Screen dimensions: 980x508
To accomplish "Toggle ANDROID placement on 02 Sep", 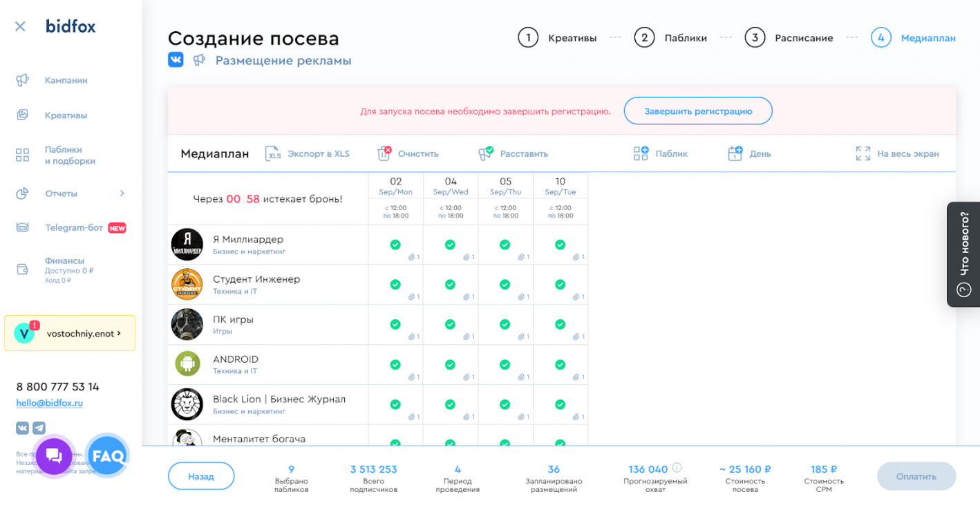I will pos(395,364).
